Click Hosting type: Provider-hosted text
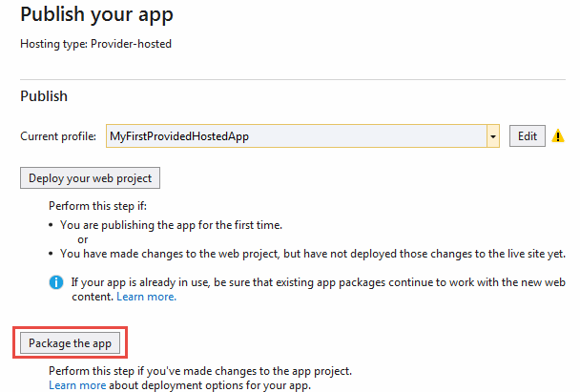Viewport: 580px width, 392px height. click(x=95, y=44)
